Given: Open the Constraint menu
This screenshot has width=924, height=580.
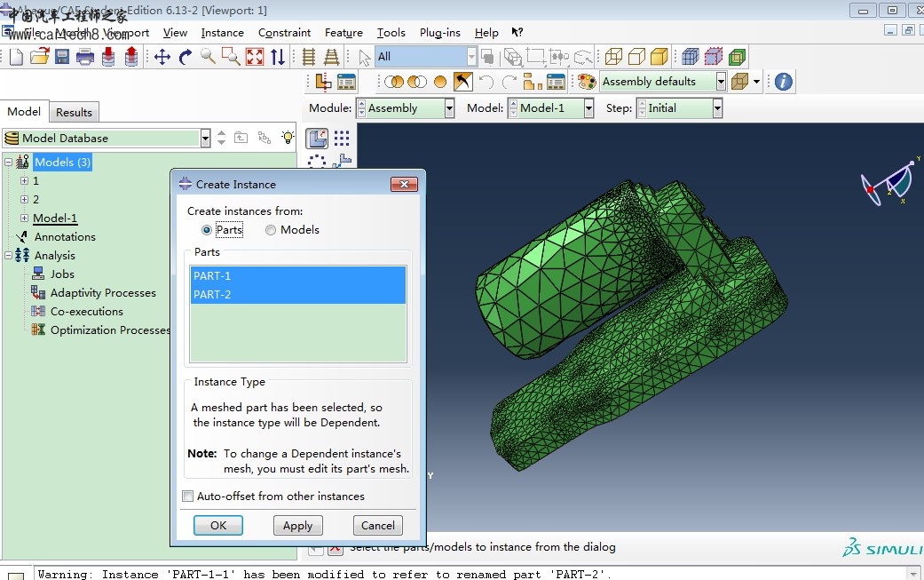Looking at the screenshot, I should tap(284, 33).
